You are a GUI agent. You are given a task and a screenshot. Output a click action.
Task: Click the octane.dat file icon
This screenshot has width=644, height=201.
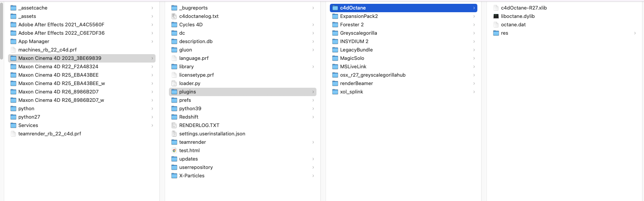click(496, 24)
